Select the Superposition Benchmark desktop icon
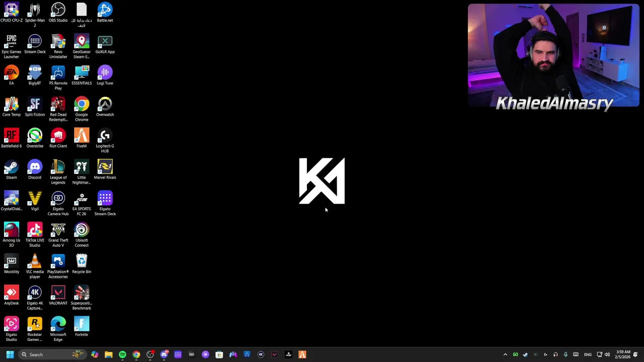Screen dimensions: 644x362 pos(82,298)
